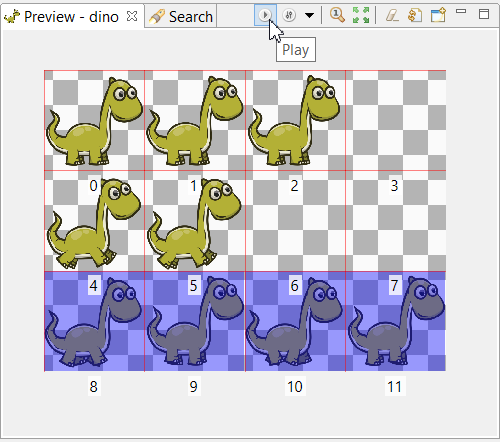Image resolution: width=500 pixels, height=442 pixels.
Task: Open the playback settings sliders icon
Action: [x=289, y=15]
